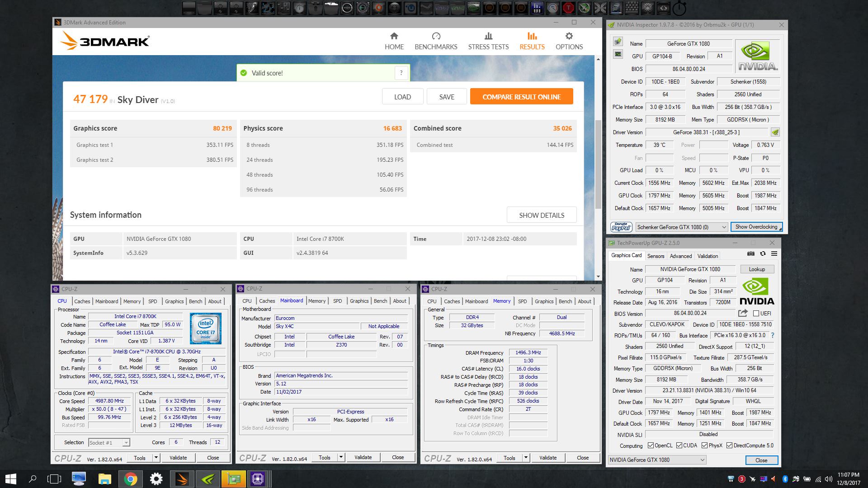Click the 3DMark icon on the taskbar
Viewport: 868px width, 488px height.
click(183, 479)
